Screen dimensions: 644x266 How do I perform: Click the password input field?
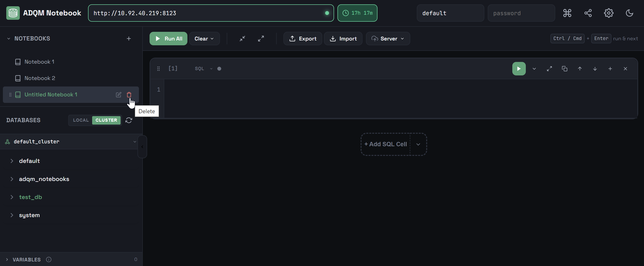point(521,13)
